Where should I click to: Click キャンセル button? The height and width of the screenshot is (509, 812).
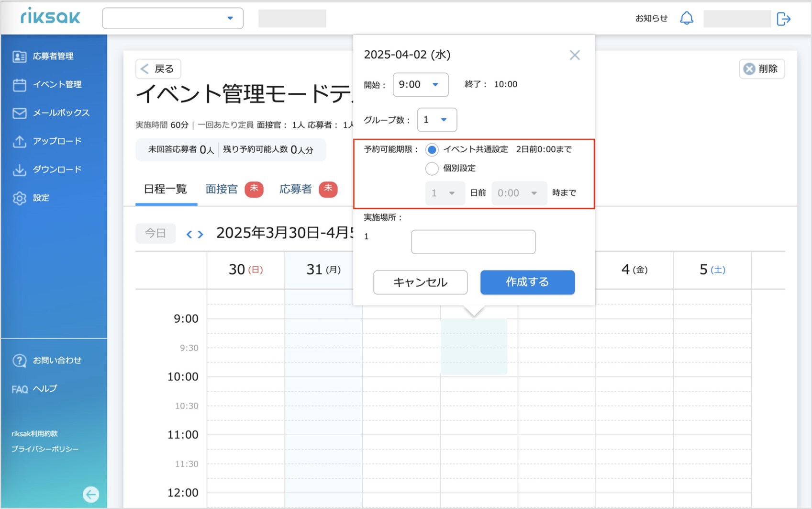pyautogui.click(x=420, y=283)
